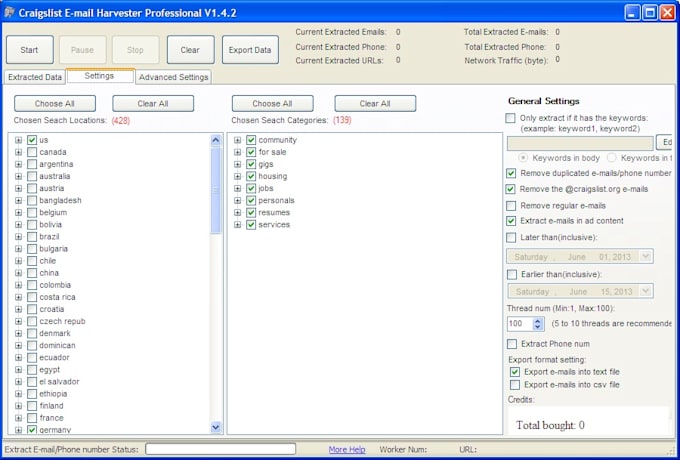Expand the bangladesh tree node

(x=18, y=201)
